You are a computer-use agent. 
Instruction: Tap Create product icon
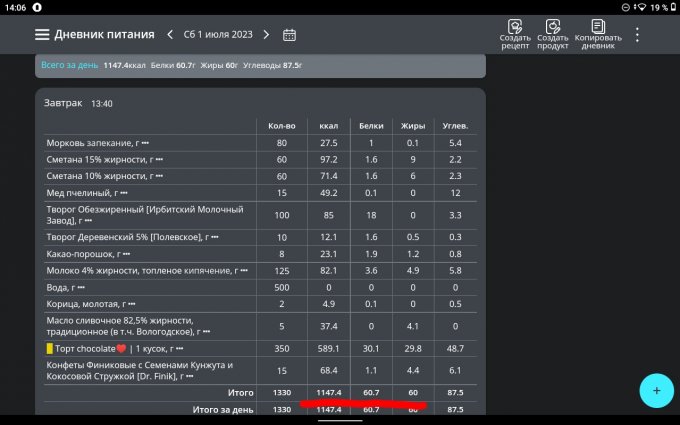click(x=552, y=33)
